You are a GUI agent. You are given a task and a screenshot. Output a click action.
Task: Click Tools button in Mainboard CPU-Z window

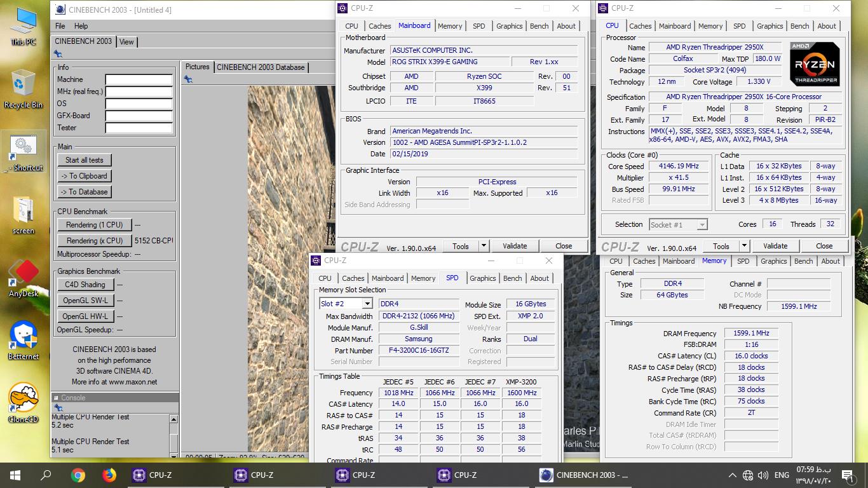[x=461, y=246]
